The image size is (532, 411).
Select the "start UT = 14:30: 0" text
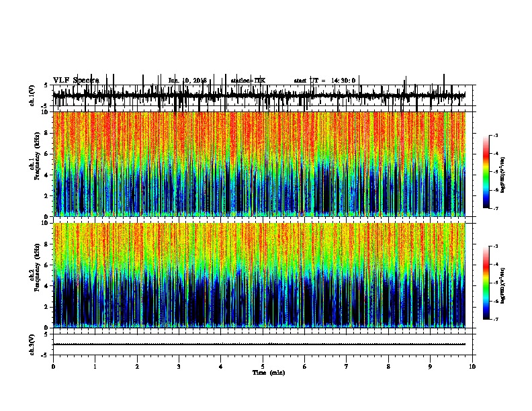[324, 81]
